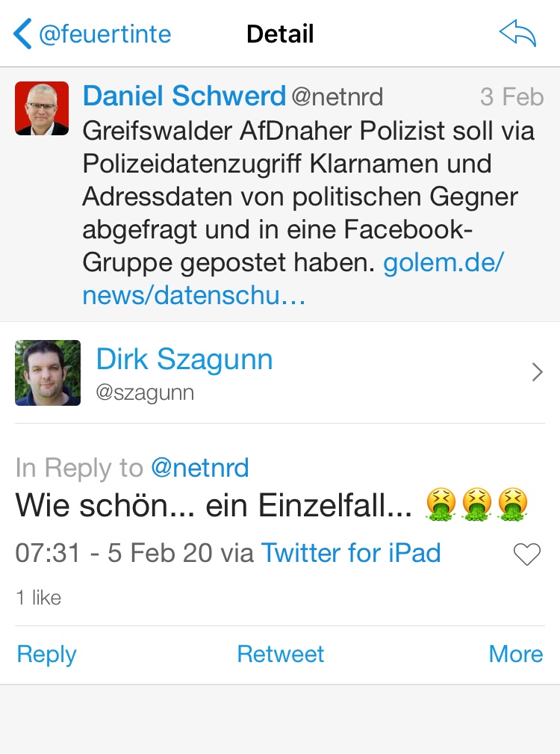Open Daniel Schwerd's name link
Image resolution: width=560 pixels, height=754 pixels.
[x=184, y=96]
